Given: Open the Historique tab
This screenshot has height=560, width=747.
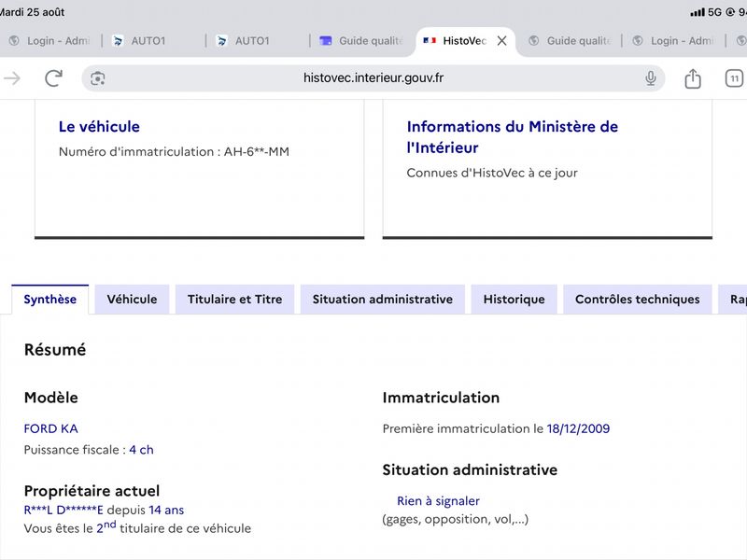Looking at the screenshot, I should click(x=514, y=299).
